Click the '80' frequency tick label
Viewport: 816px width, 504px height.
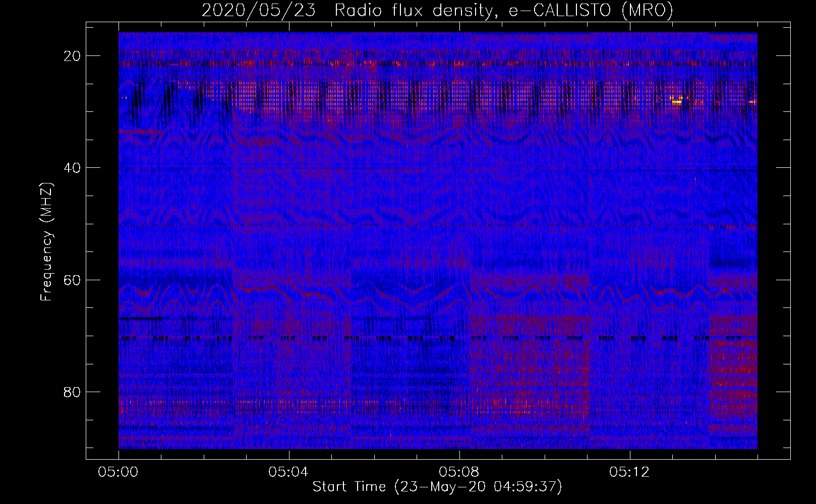coord(73,392)
